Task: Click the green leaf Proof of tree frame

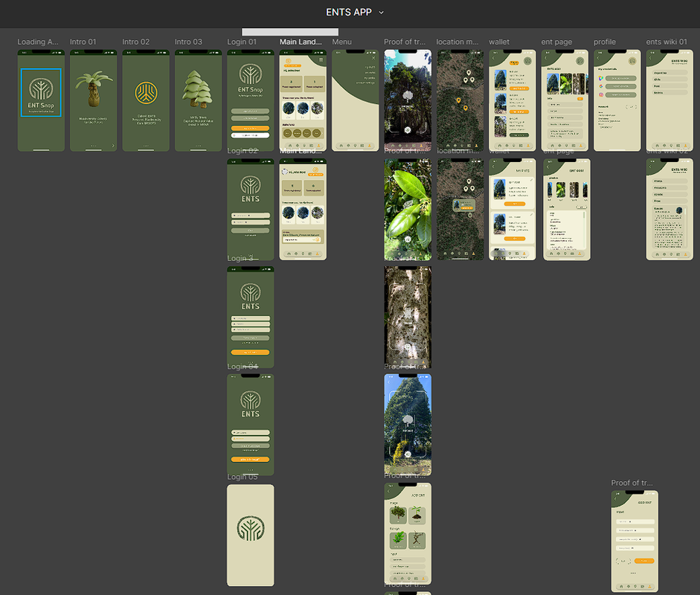Action: coord(408,209)
